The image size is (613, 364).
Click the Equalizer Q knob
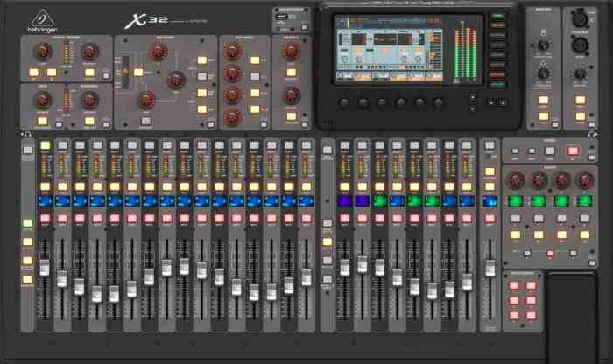point(158,51)
